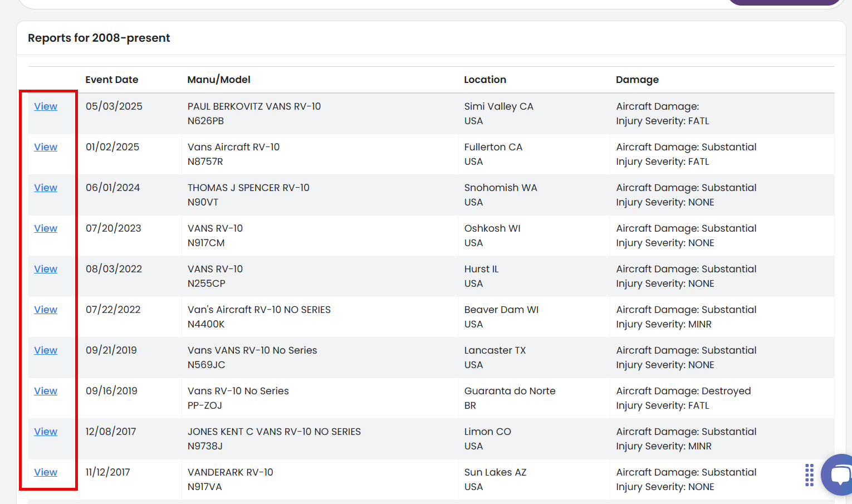The image size is (852, 504).
Task: Select THOMAS J SPENCER RV-10 model text
Action: click(248, 188)
